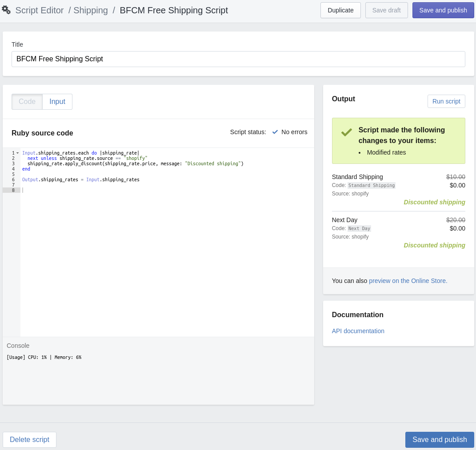Click the struck-through $10.00 price
The height and width of the screenshot is (450, 476).
coord(456,177)
